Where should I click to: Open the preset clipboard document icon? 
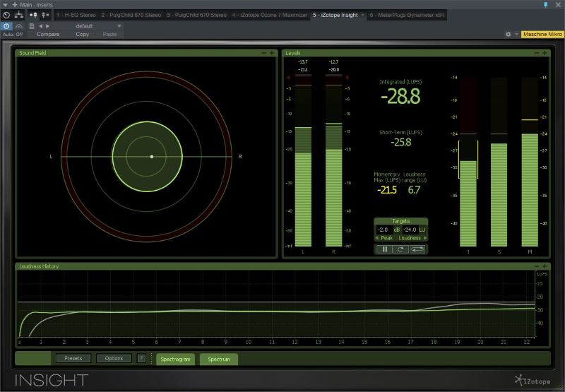pos(32,26)
